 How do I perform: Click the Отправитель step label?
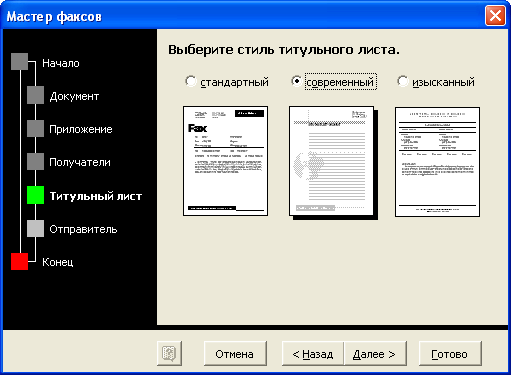83,229
